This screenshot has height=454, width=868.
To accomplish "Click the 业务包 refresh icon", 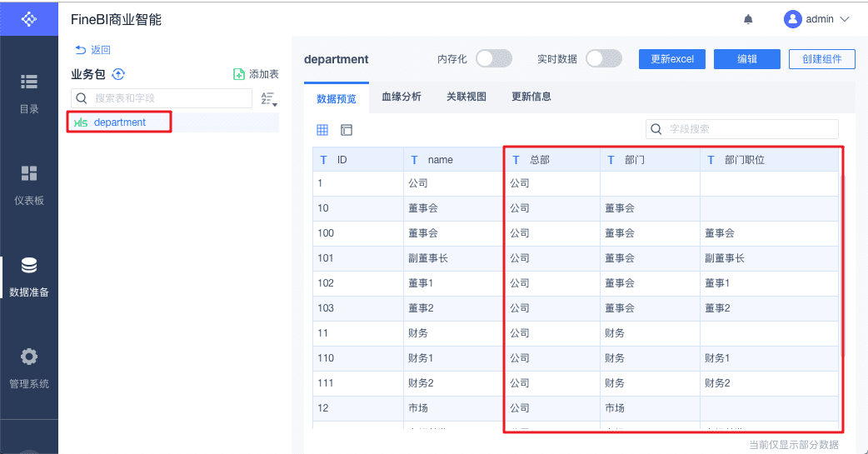I will tap(118, 74).
